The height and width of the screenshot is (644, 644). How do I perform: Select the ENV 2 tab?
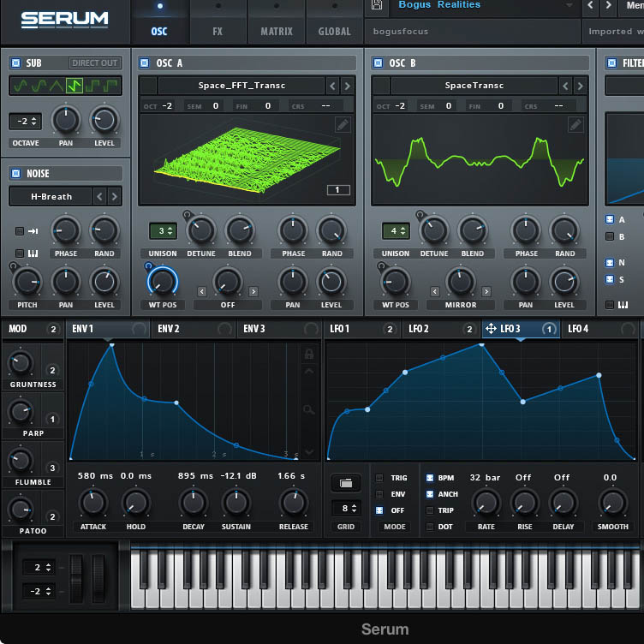point(192,329)
